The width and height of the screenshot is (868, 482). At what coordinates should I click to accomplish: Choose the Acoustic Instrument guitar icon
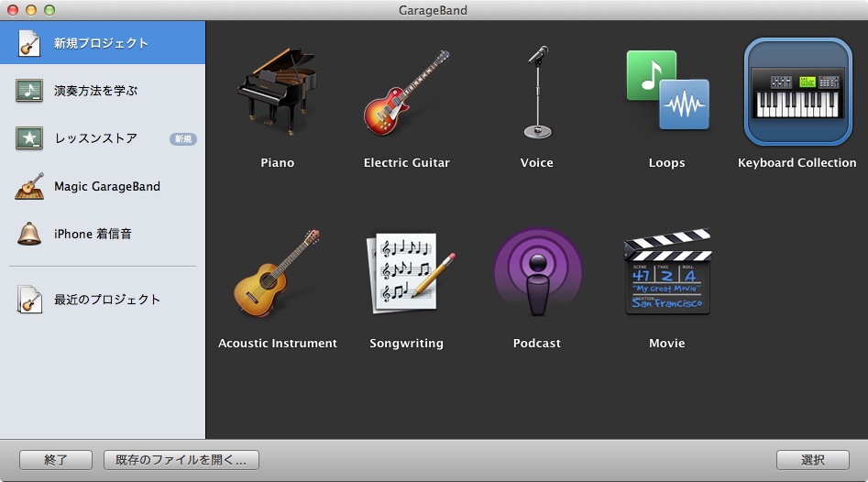click(277, 273)
